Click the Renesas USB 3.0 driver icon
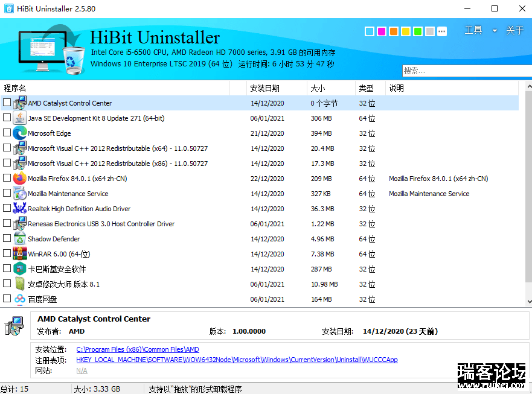Image resolution: width=532 pixels, height=394 pixels. (x=20, y=223)
